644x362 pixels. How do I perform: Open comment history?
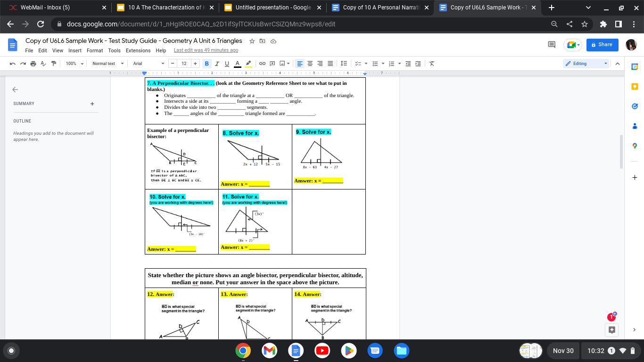pos(551,45)
